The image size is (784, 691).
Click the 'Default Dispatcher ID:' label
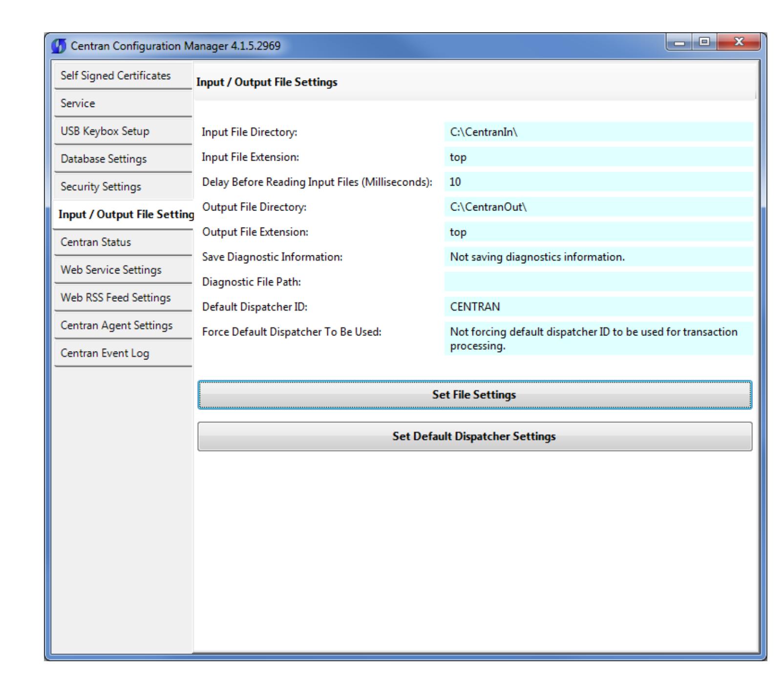(x=255, y=307)
